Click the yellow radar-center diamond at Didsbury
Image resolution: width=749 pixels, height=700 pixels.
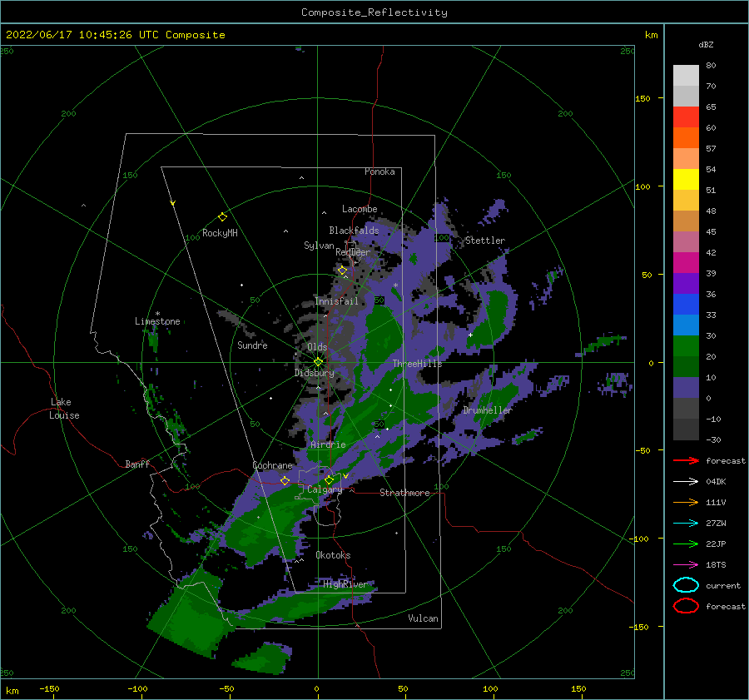[318, 362]
